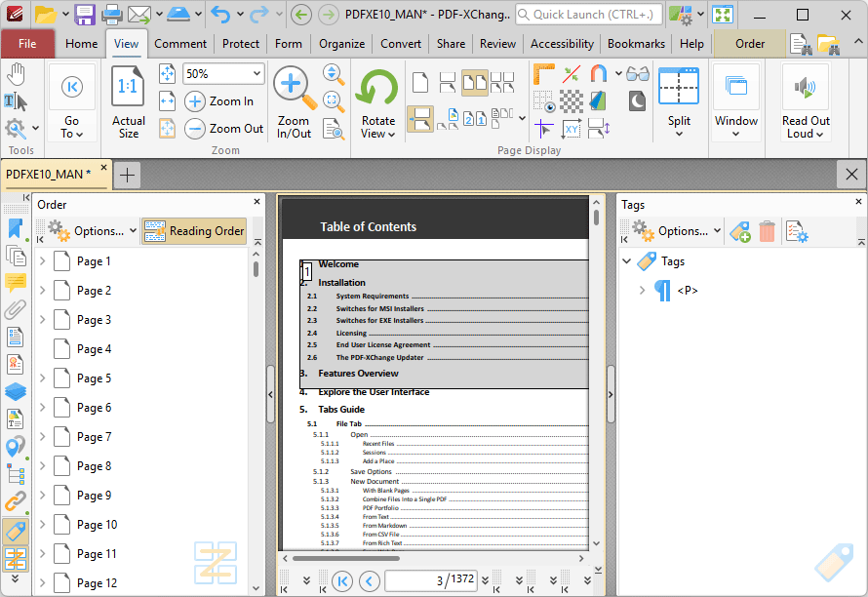The image size is (868, 597).
Task: Click the Undo arrow icon
Action: point(220,15)
